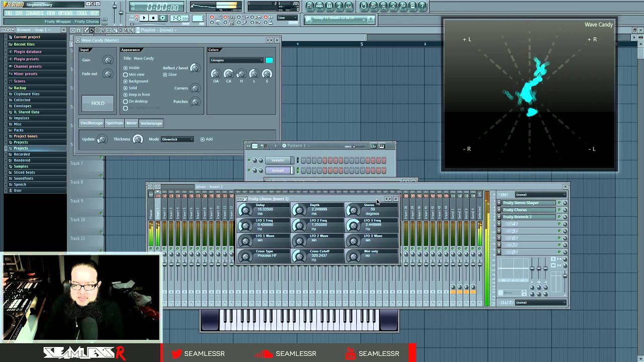Click the help question-mark toolbar icon
Image resolution: width=644 pixels, height=362 pixels.
tap(422, 6)
